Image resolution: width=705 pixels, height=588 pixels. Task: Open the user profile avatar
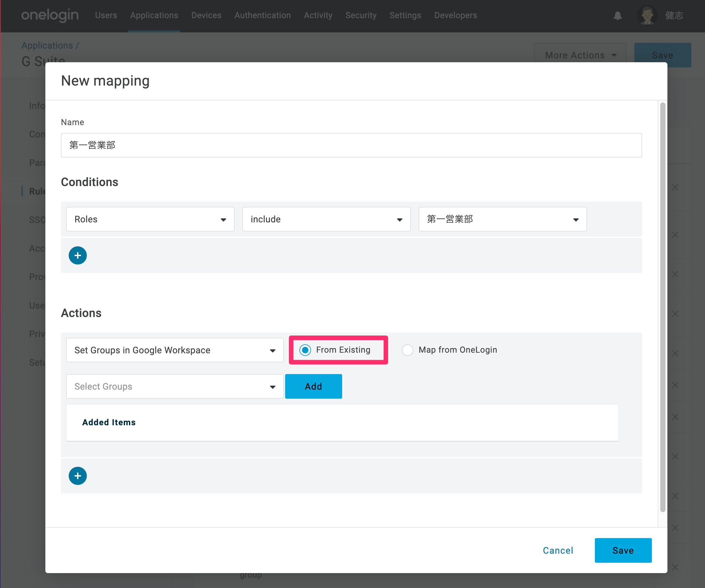[647, 16]
